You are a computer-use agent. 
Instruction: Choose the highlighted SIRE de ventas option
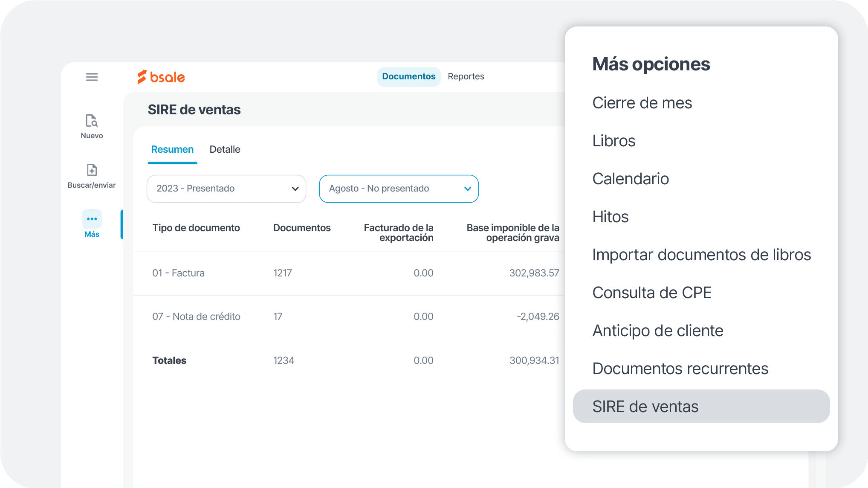click(x=645, y=406)
